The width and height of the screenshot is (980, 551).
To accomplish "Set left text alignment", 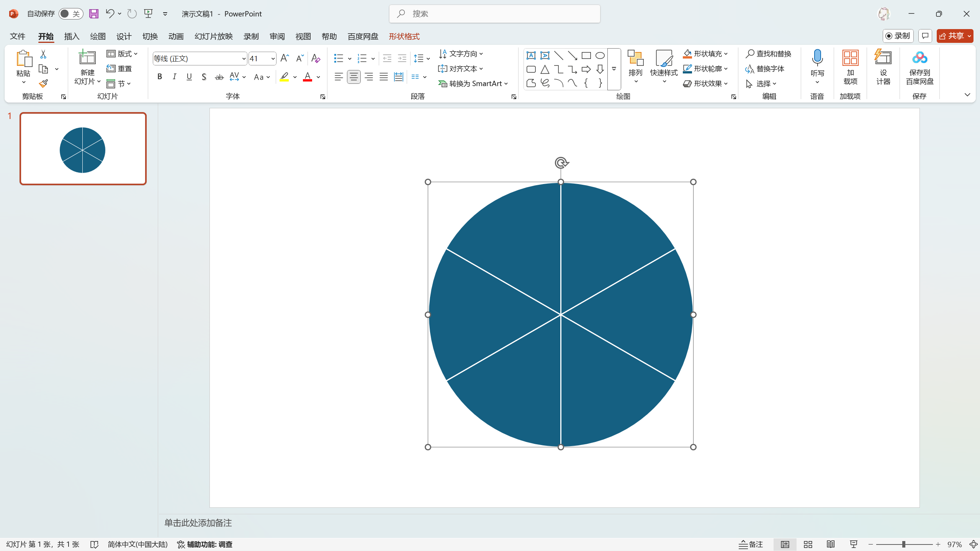I will (339, 77).
